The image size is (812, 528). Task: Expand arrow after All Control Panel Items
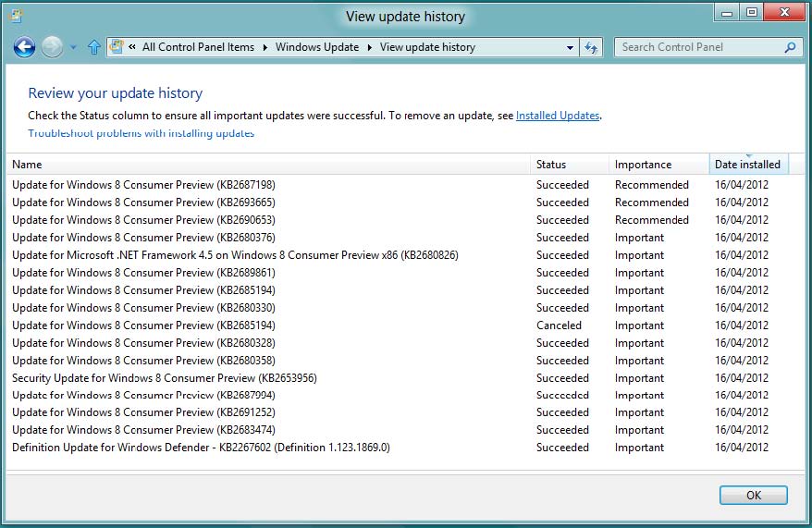(x=265, y=47)
